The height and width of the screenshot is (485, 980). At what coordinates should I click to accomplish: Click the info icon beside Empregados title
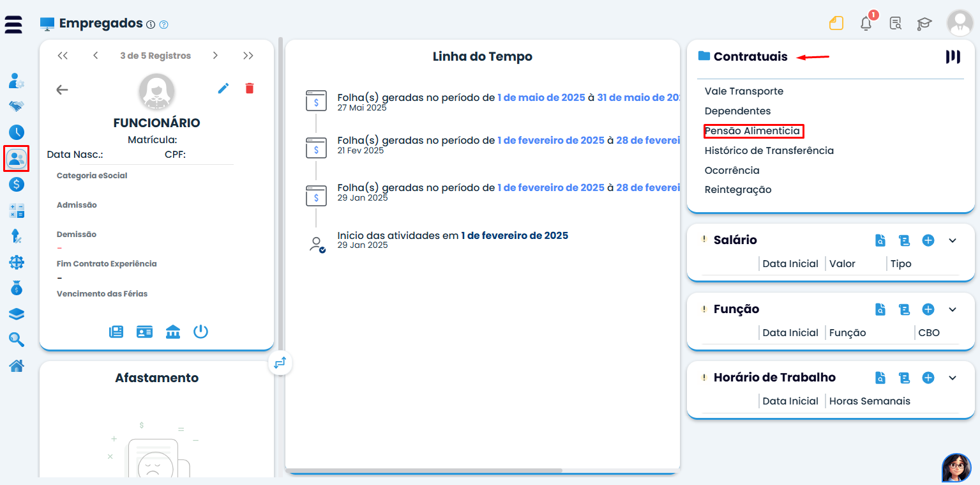[151, 25]
